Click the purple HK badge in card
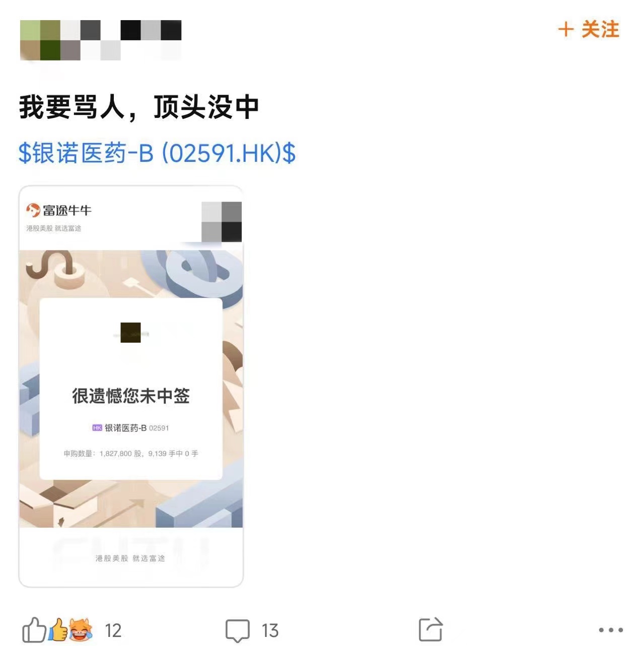This screenshot has height=646, width=644. 97,428
